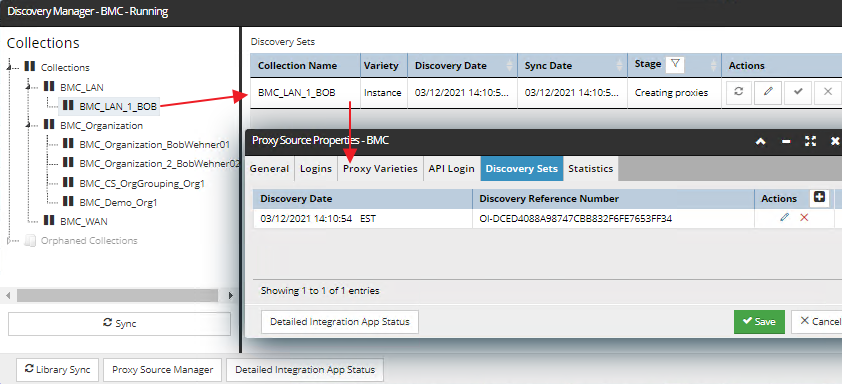The width and height of the screenshot is (842, 384).
Task: Click the X reject icon in the Discovery Sets row
Action: 828,92
